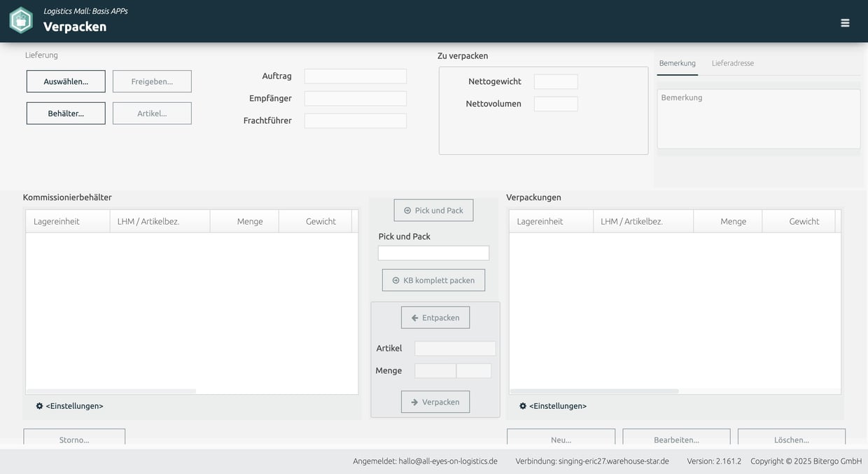Image resolution: width=868 pixels, height=474 pixels.
Task: Click the gear icon under Verpackungen table
Action: pyautogui.click(x=523, y=406)
